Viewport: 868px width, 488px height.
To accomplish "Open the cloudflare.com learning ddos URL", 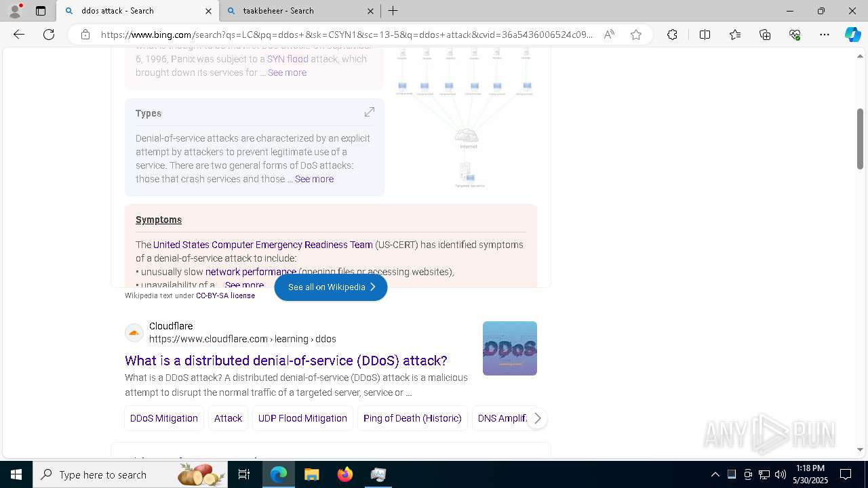I will 243,339.
